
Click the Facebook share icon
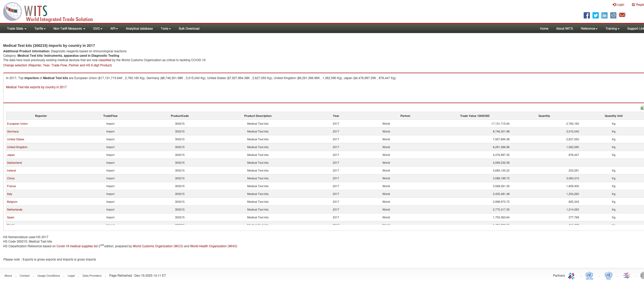(x=587, y=15)
